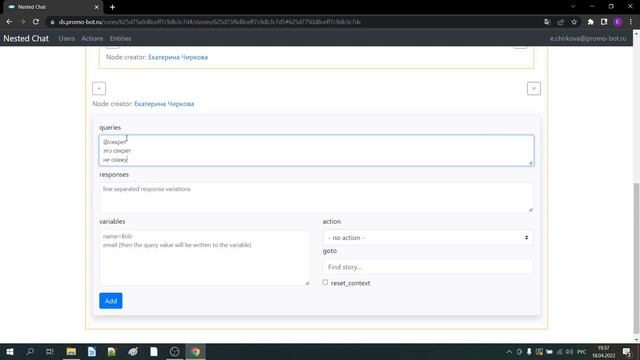640x360 pixels.
Task: Open the blue document app on taskbar
Action: point(92,351)
